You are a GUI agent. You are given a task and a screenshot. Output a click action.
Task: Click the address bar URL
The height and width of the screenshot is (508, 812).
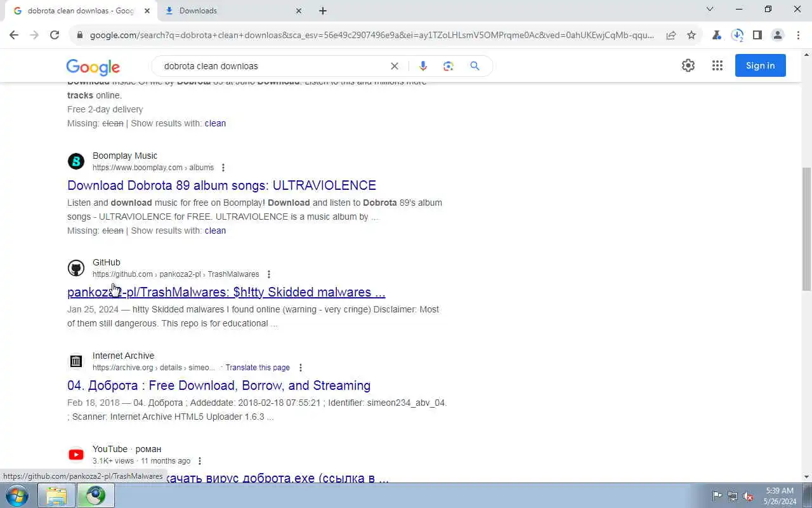point(372,36)
